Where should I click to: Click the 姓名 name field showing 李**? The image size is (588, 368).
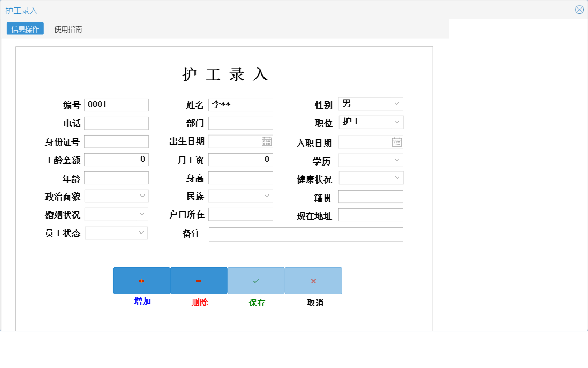coord(240,104)
